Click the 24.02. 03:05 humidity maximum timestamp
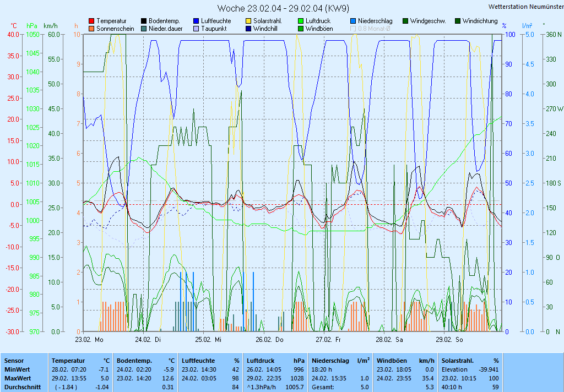The height and width of the screenshot is (392, 564). [x=199, y=378]
